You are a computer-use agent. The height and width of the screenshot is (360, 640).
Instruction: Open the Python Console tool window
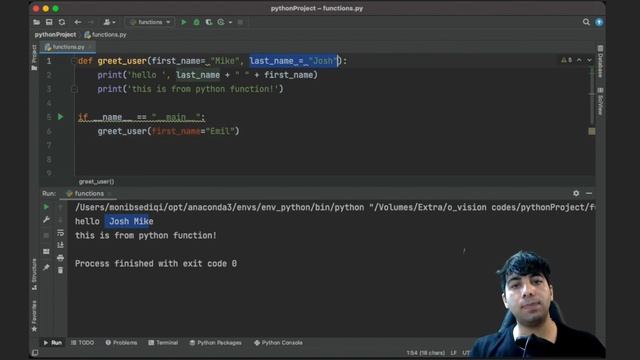(x=278, y=343)
